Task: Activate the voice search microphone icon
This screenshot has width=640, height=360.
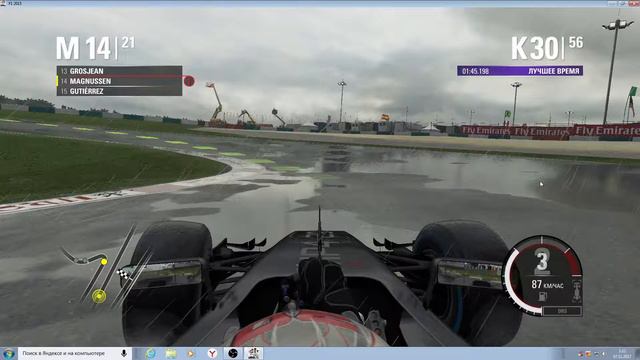Action: (x=124, y=353)
